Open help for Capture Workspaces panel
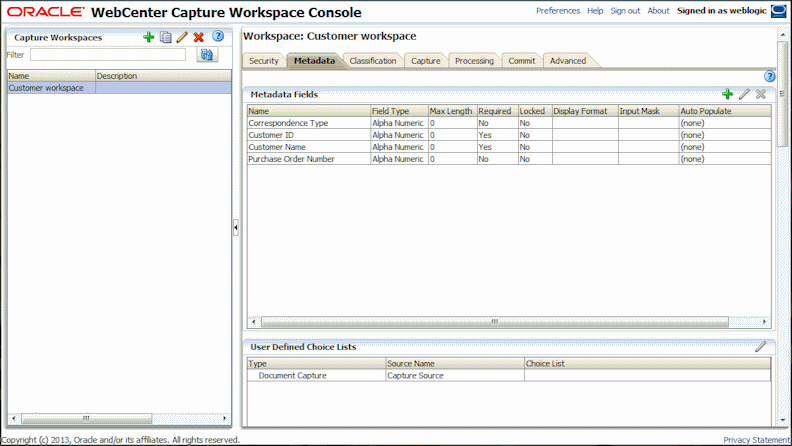 point(218,36)
